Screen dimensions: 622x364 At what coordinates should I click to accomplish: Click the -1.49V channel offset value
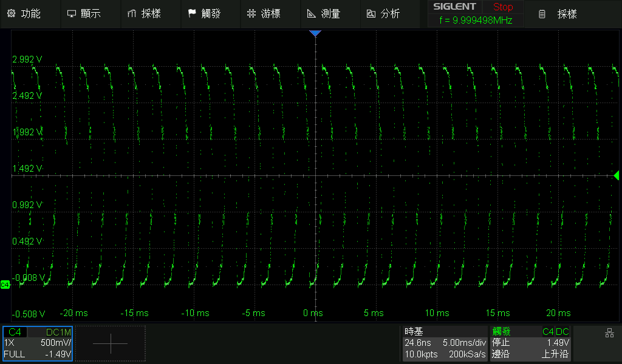pyautogui.click(x=58, y=354)
